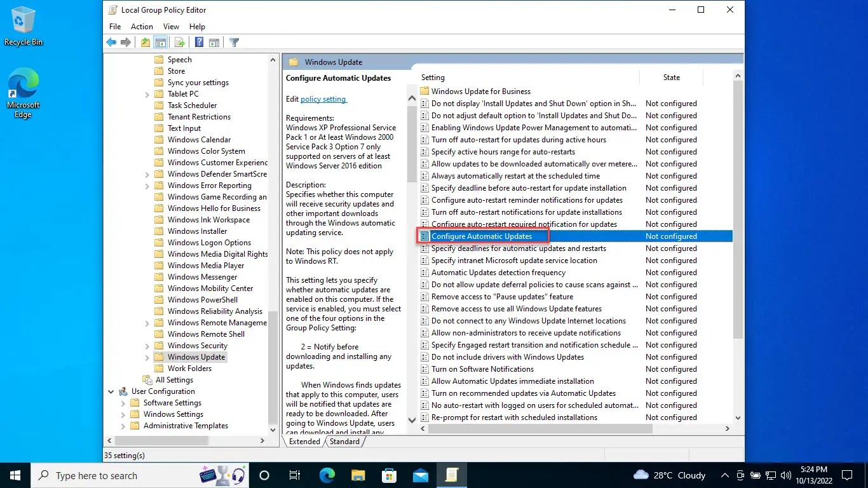The image size is (868, 488).
Task: Switch to the Standard tab
Action: point(344,442)
